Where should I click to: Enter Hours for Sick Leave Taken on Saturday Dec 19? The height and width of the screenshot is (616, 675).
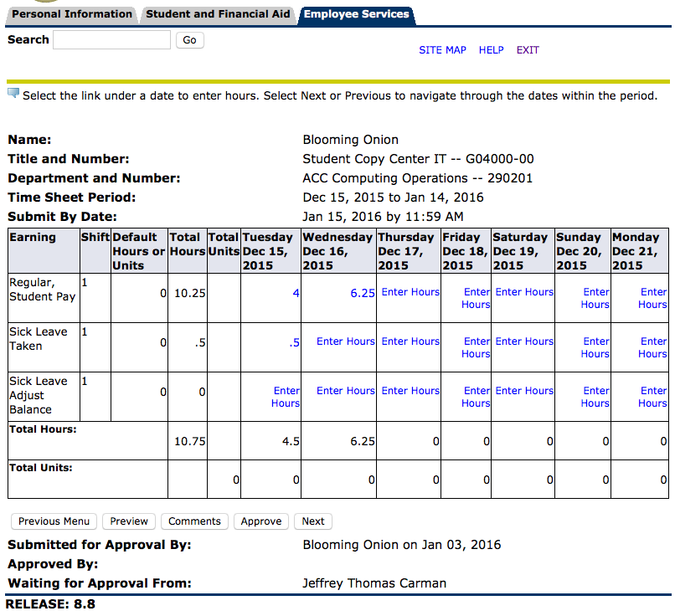click(524, 341)
